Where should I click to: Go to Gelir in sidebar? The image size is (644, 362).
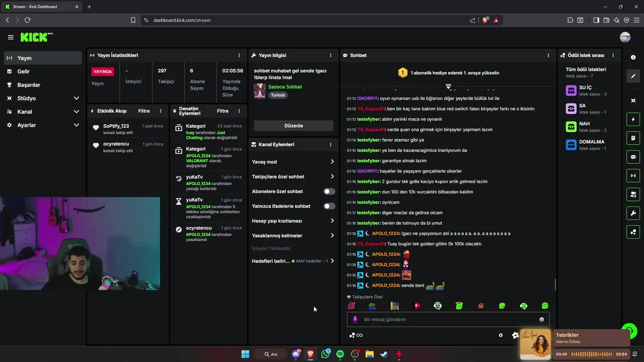tap(43, 71)
